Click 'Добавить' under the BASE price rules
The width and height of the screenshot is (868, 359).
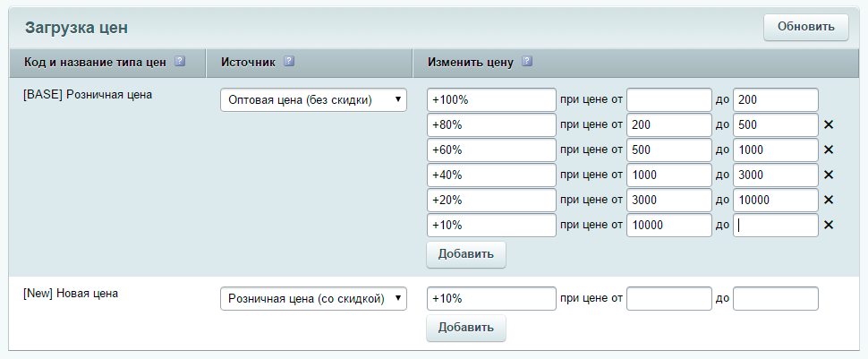click(466, 254)
